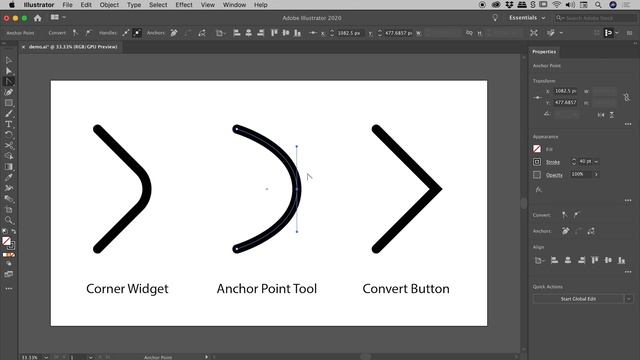Toggle constrain proportions link in Properties Transform
The width and height of the screenshot is (640, 360).
[x=627, y=97]
